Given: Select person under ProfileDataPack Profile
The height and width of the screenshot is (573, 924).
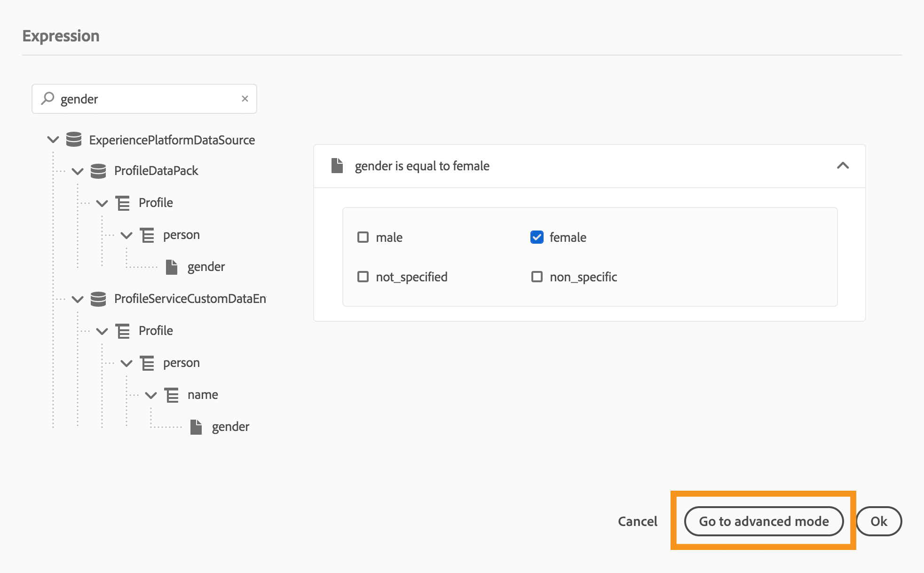Looking at the screenshot, I should (x=181, y=235).
